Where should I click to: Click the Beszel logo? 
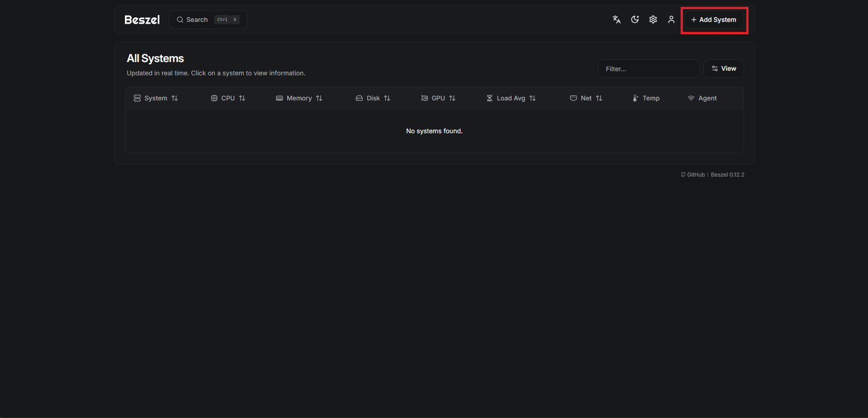pos(142,20)
